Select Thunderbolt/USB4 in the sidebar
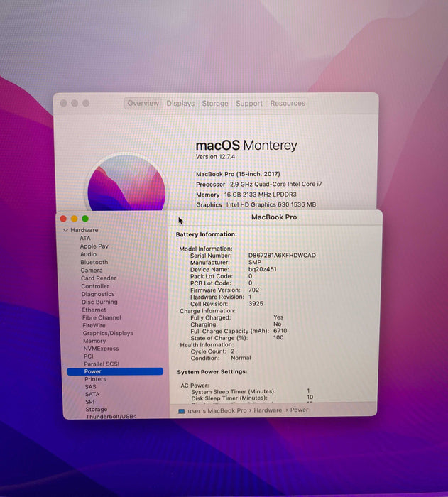This screenshot has height=497, width=448. (x=111, y=417)
